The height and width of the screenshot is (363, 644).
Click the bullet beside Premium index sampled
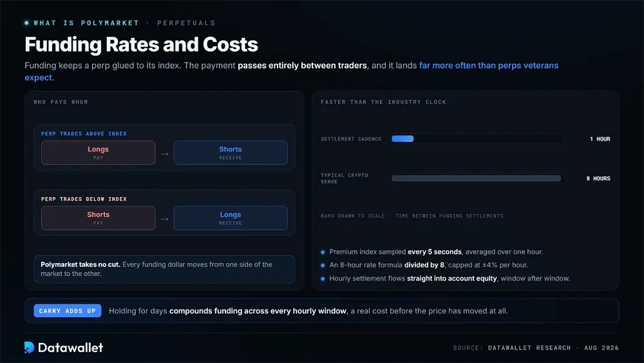pos(323,252)
